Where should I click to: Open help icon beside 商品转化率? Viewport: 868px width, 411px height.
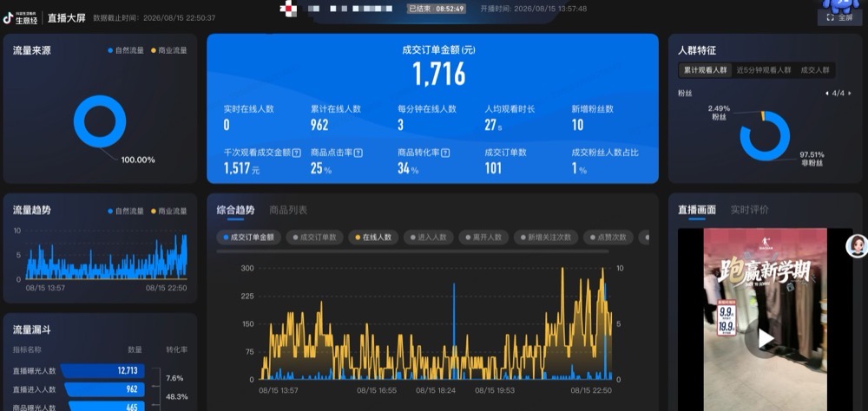[445, 153]
